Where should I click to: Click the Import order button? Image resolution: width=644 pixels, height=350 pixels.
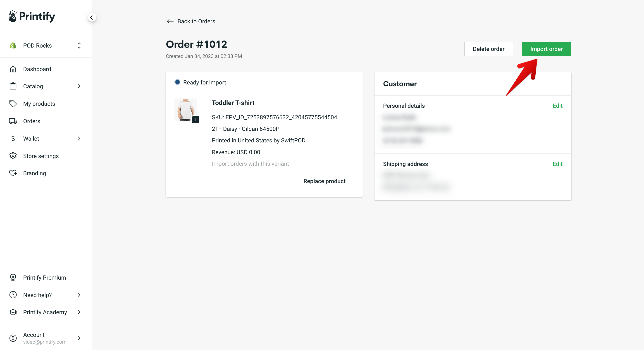pos(547,49)
